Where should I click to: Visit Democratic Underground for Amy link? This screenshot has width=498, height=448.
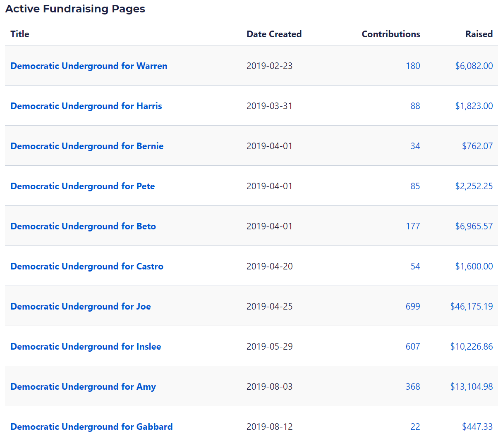coord(83,387)
